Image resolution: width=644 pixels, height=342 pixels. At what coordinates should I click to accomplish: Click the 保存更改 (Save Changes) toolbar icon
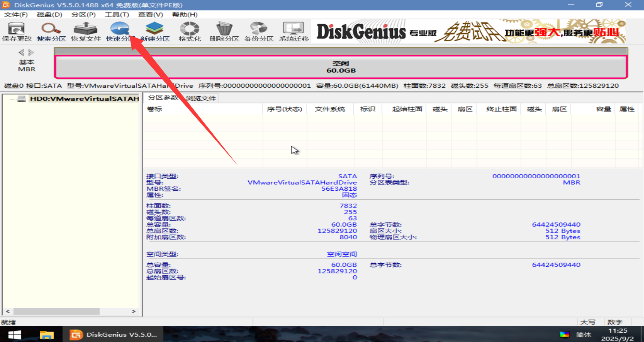click(x=17, y=31)
